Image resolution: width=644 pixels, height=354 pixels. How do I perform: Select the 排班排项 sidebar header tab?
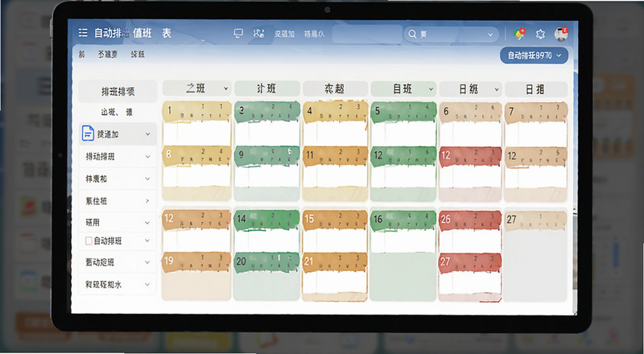point(118,91)
